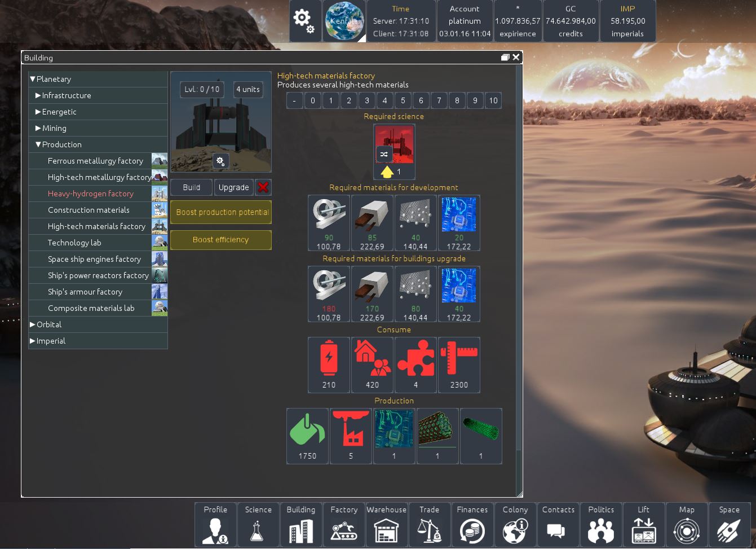Open the Building menu icon
The height and width of the screenshot is (549, 756).
point(301,525)
